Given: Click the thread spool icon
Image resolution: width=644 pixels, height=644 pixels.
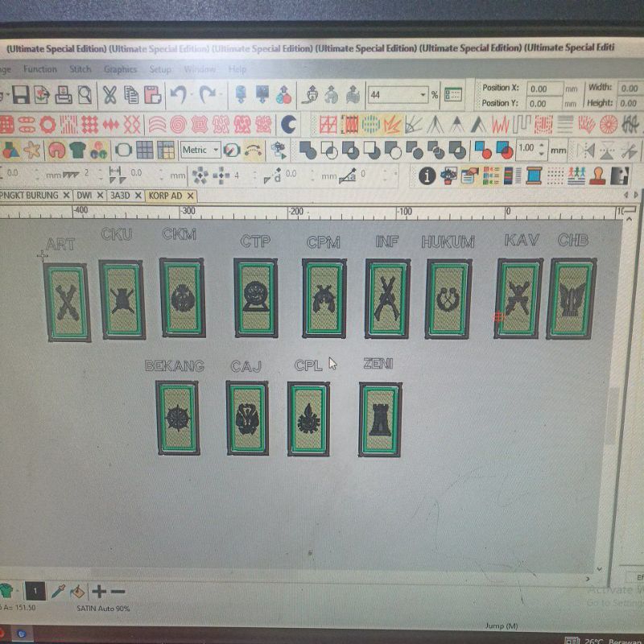Looking at the screenshot, I should [534, 175].
